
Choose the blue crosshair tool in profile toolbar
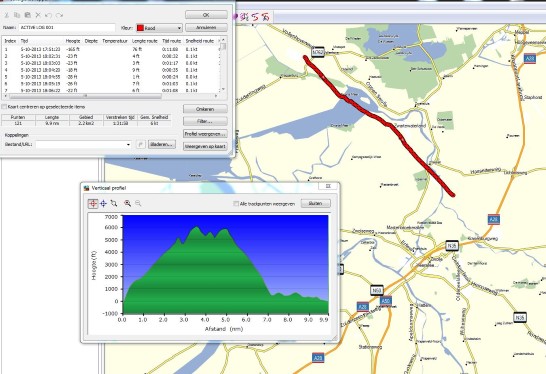[103, 203]
